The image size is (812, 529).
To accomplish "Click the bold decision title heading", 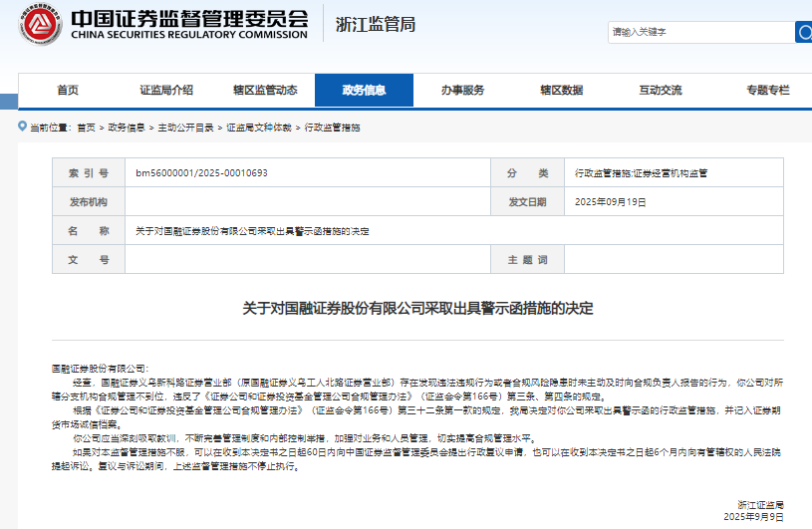I will tap(417, 308).
